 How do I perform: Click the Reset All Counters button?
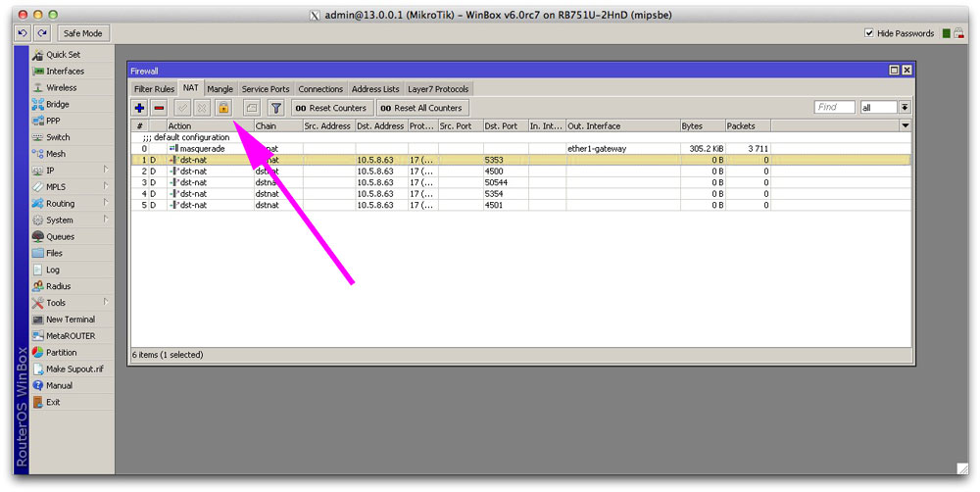422,108
